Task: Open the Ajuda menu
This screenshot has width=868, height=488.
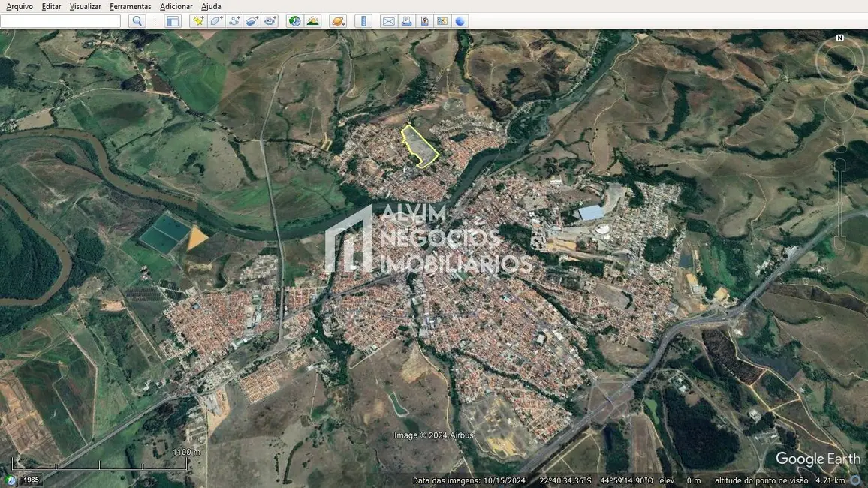Action: pyautogui.click(x=211, y=6)
